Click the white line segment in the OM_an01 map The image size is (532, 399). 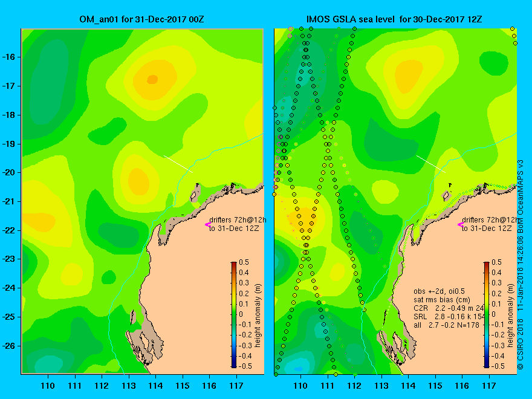point(178,164)
